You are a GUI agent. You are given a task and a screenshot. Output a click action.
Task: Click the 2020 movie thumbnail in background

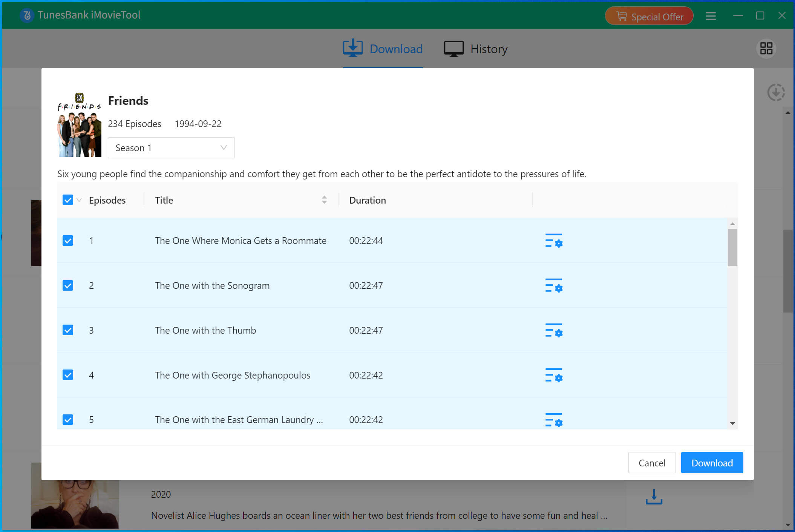point(75,504)
